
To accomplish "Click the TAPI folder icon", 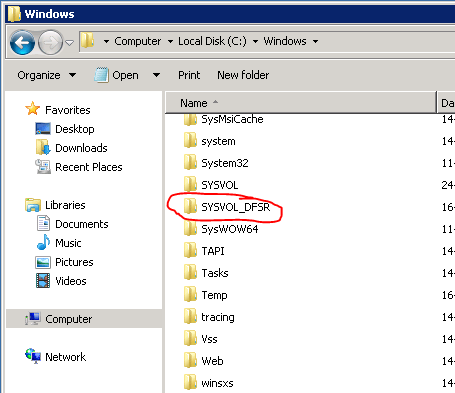I will (190, 250).
